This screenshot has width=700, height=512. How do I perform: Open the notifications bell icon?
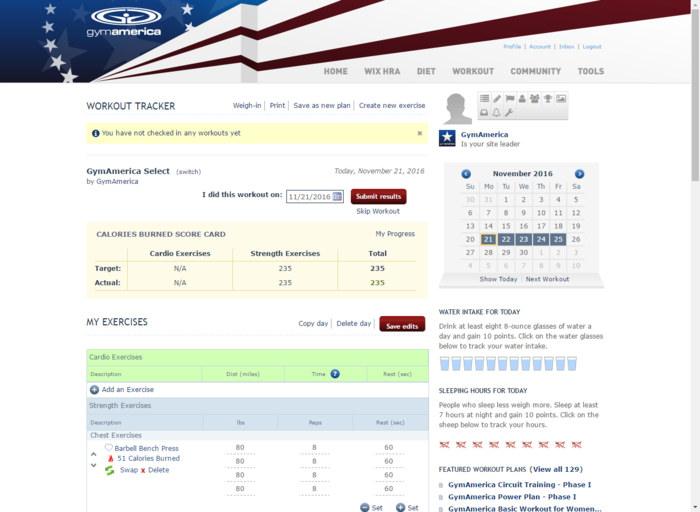[x=496, y=112]
